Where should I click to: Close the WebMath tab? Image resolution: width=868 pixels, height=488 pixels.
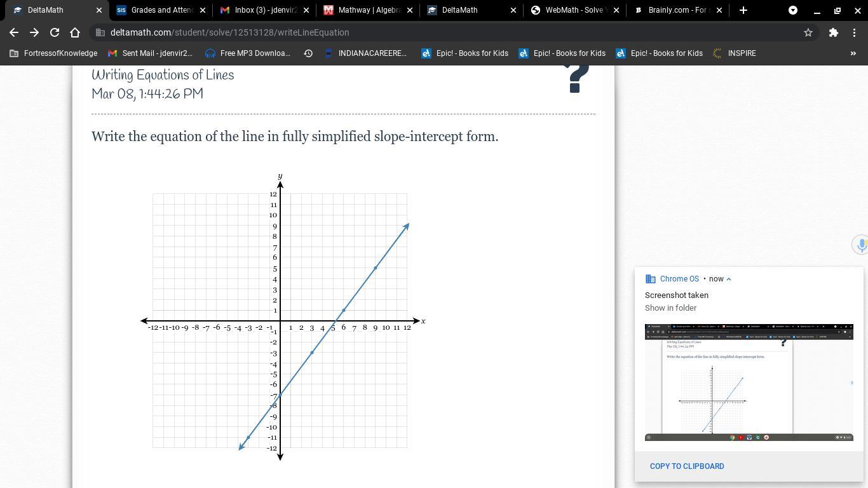(x=616, y=10)
